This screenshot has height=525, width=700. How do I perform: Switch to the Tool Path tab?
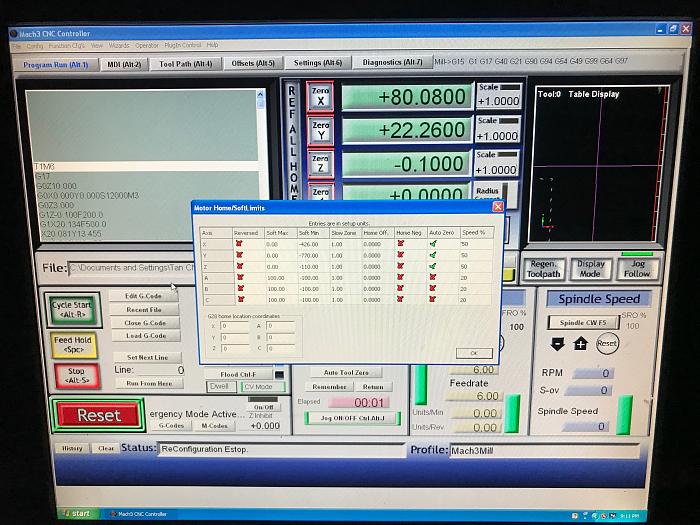coord(186,64)
